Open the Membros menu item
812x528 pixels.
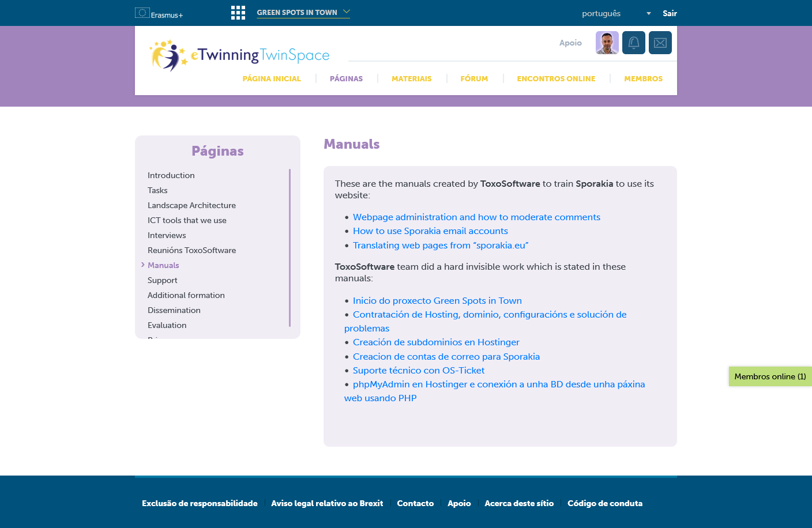pos(643,79)
